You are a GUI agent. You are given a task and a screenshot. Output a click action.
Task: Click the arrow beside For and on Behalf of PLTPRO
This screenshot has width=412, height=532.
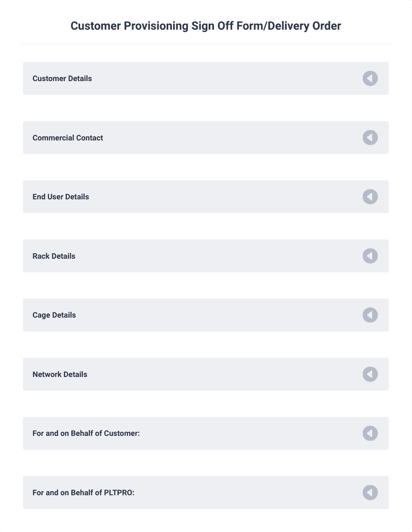tap(370, 492)
